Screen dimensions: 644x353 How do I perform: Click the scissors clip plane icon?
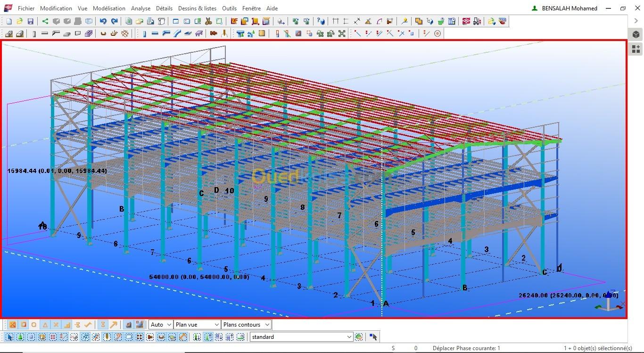coord(208,21)
